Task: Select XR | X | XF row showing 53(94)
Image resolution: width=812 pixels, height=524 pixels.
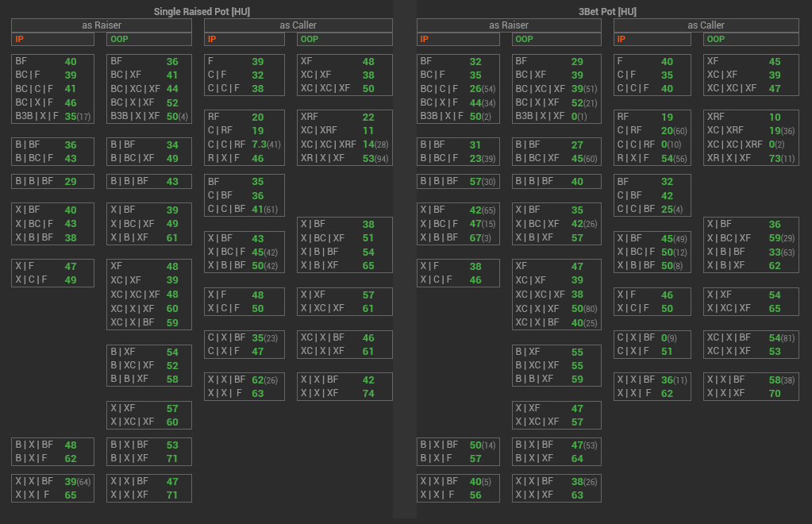Action: 344,158
